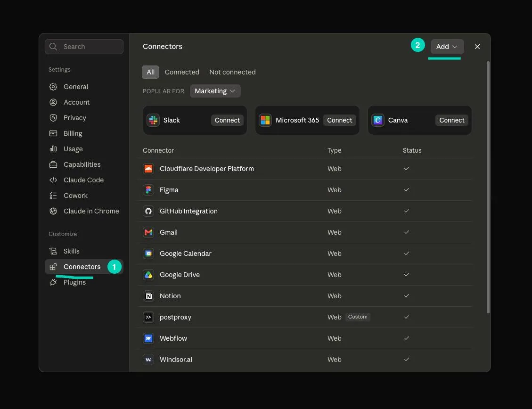
Task: Expand the Marketing popular-for dropdown
Action: coord(215,91)
